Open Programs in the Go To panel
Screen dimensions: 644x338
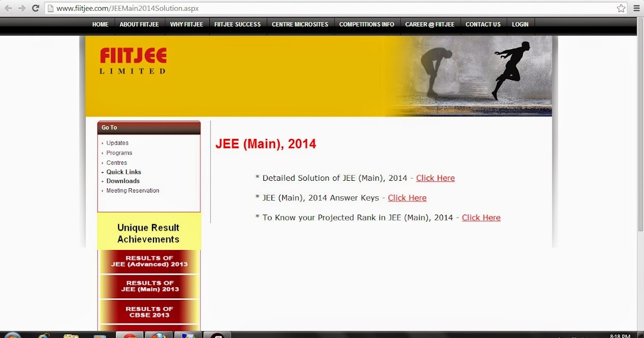[119, 153]
